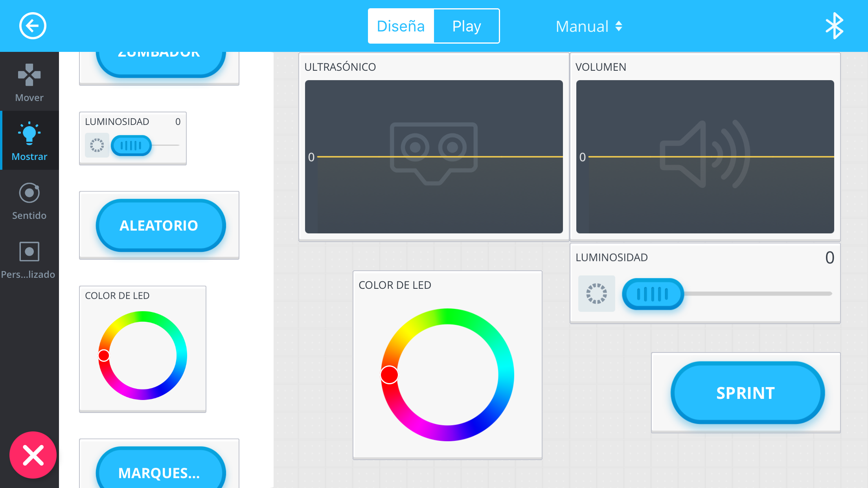
Task: Click brightness icon in palette Luminosidad widget
Action: [x=97, y=145]
